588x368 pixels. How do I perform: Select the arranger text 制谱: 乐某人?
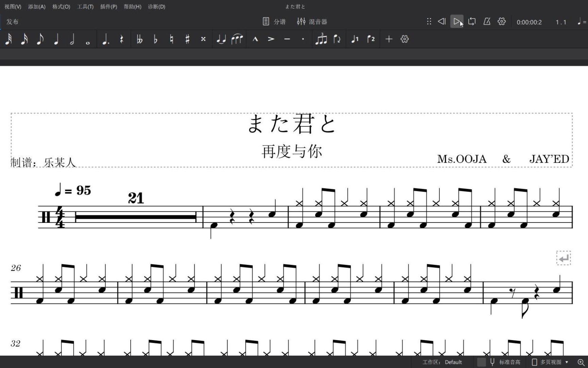43,162
